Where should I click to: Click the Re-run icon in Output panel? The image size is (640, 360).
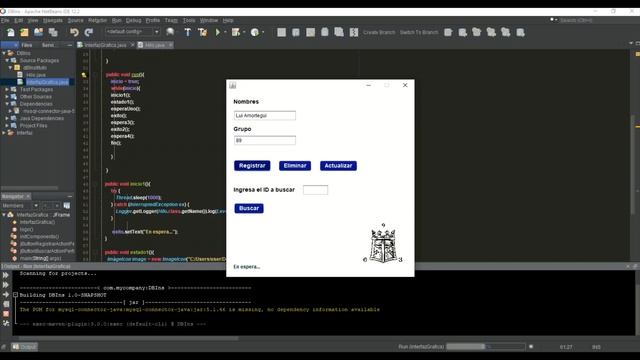6,276
